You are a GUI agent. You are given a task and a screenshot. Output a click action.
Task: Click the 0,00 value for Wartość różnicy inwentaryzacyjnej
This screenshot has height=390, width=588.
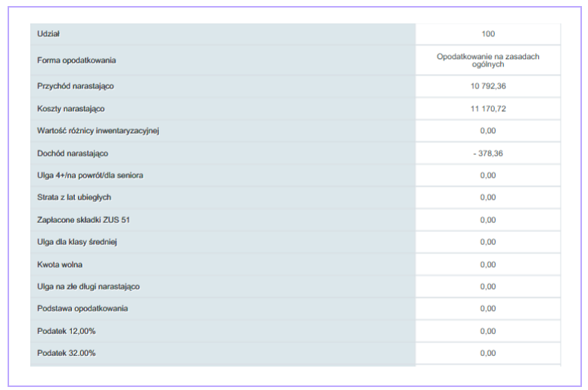[x=488, y=131]
